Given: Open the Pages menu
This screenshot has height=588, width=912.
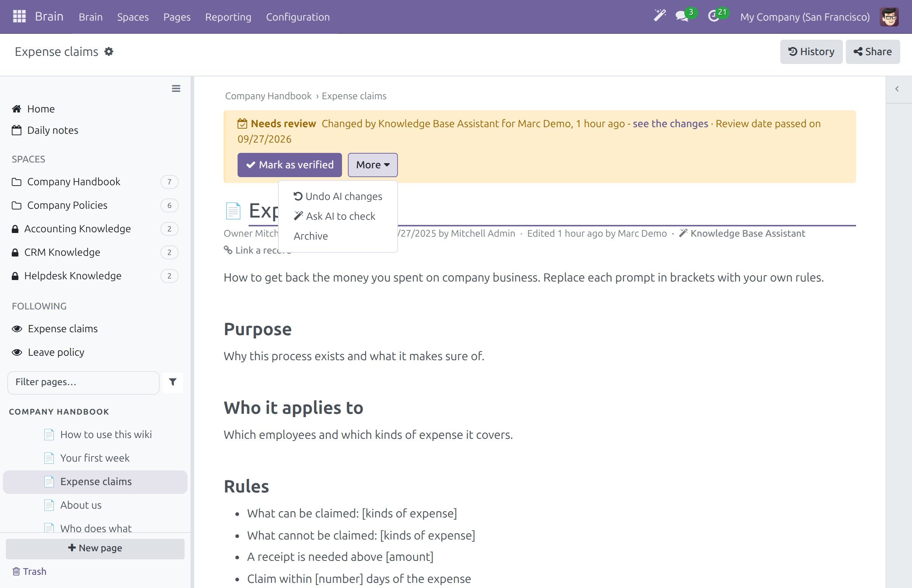Looking at the screenshot, I should pos(177,17).
